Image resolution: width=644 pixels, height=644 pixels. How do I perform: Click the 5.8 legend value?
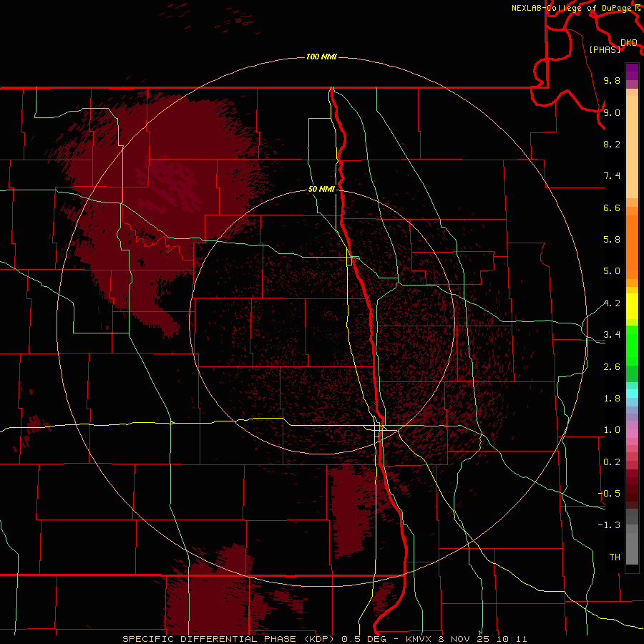click(612, 240)
